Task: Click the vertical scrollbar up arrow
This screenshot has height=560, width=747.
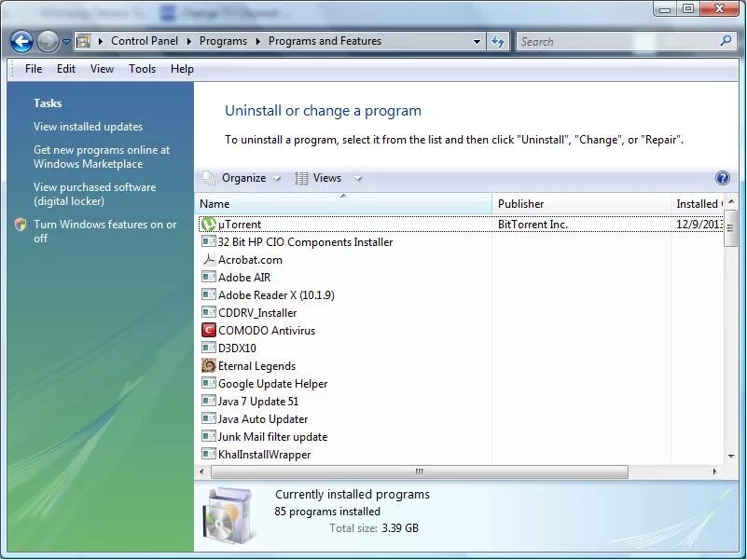Action: pos(731,202)
